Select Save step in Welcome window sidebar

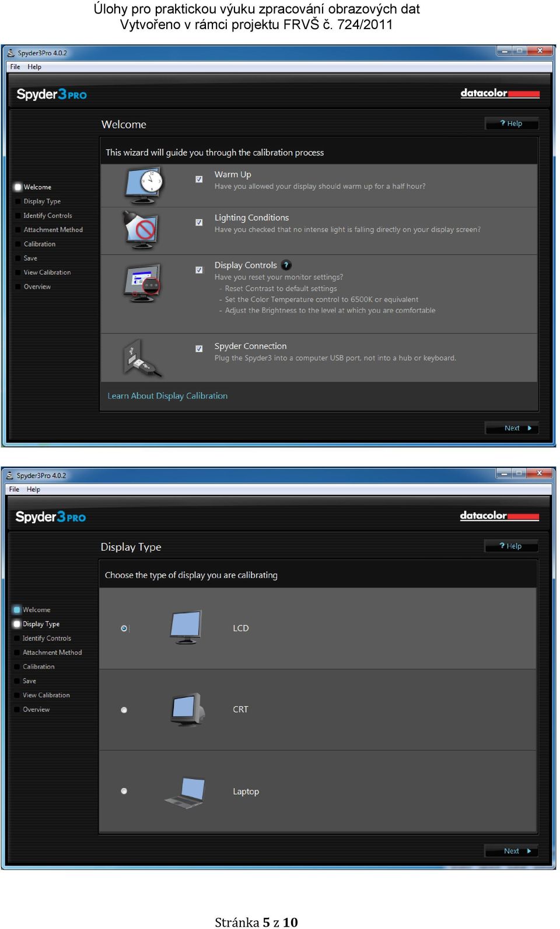point(26,259)
